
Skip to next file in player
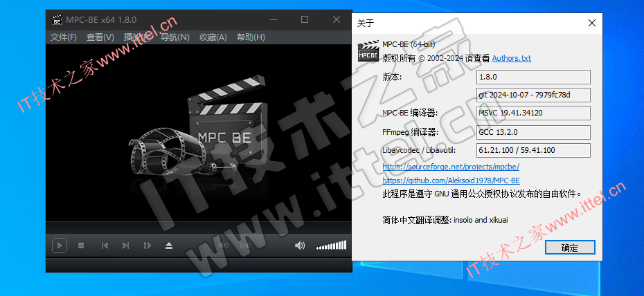[x=125, y=246]
